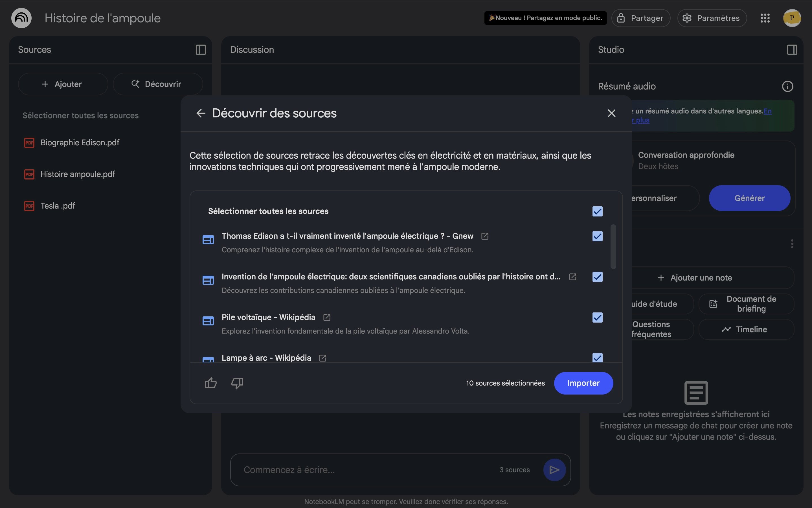Collapse the Sources panel
Screen dimensions: 812x508
click(201, 50)
